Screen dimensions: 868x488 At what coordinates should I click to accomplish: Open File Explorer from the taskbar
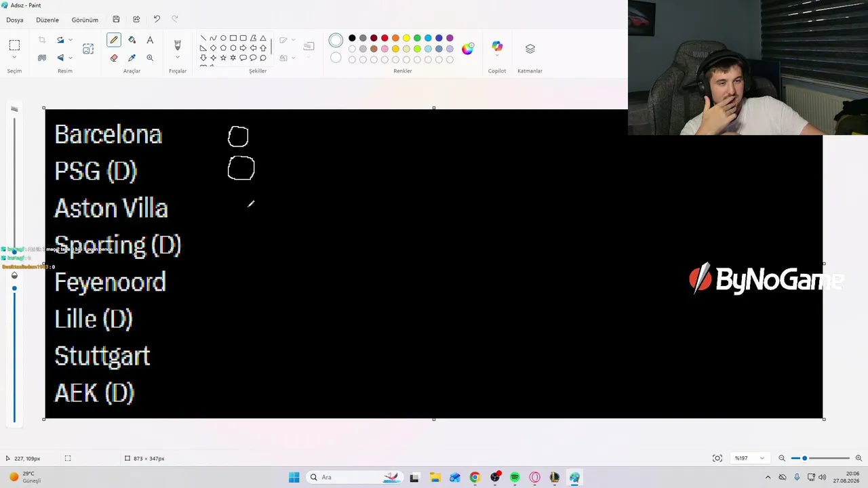[x=435, y=477]
